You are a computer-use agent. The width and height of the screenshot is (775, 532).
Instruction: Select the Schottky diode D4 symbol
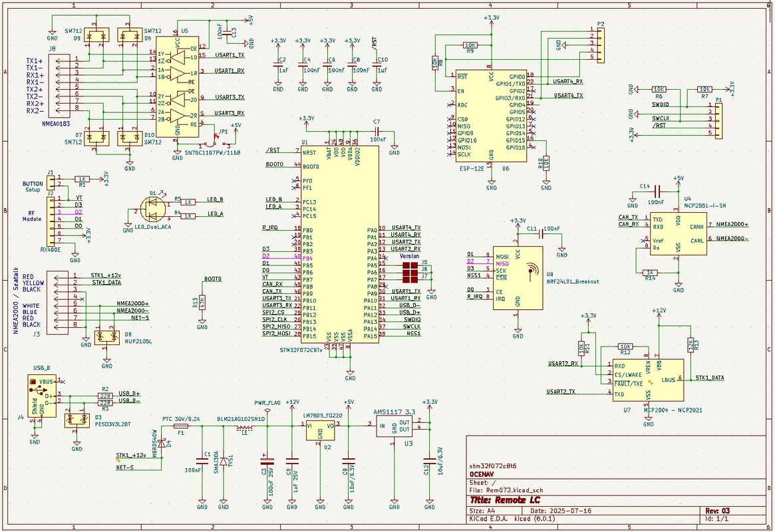coord(162,444)
